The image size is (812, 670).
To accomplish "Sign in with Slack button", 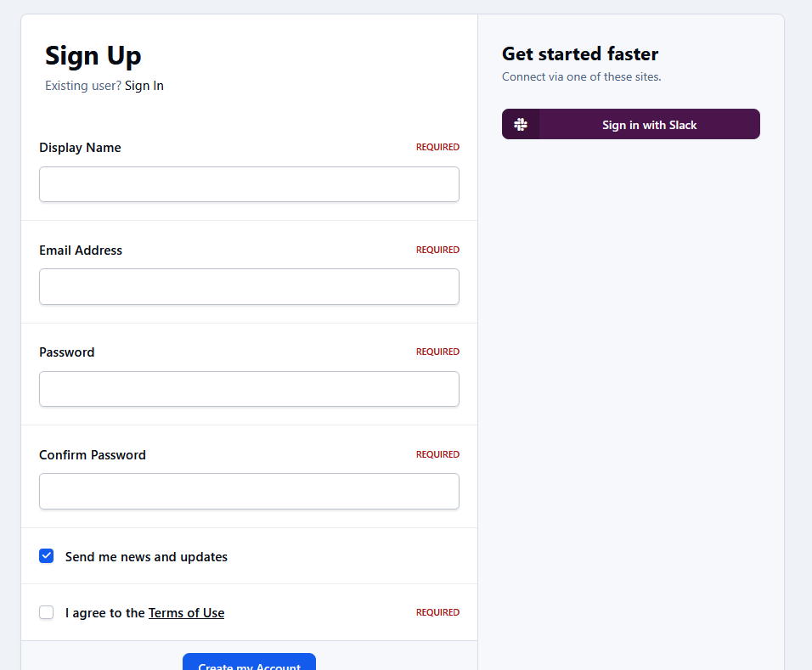I will pyautogui.click(x=631, y=124).
